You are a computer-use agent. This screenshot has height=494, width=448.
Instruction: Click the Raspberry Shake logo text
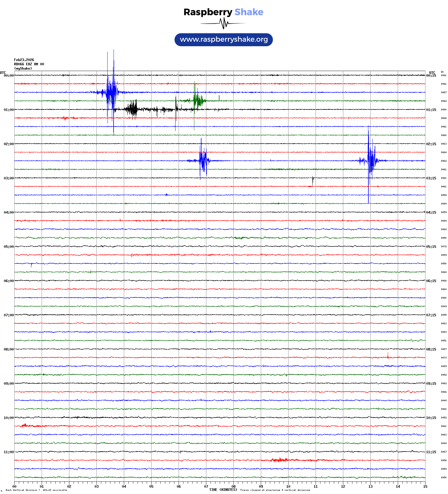(223, 12)
